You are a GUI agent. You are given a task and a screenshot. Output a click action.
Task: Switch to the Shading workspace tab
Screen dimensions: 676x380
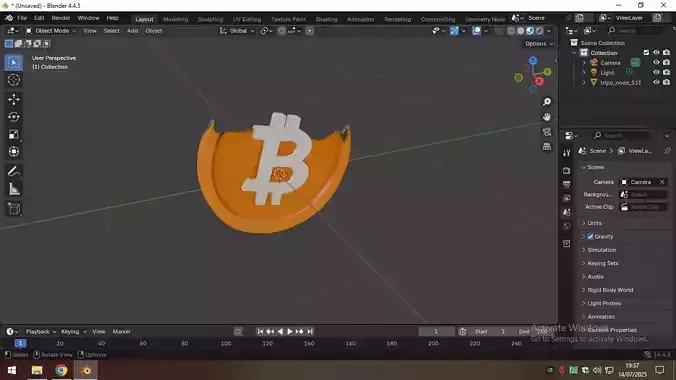326,19
